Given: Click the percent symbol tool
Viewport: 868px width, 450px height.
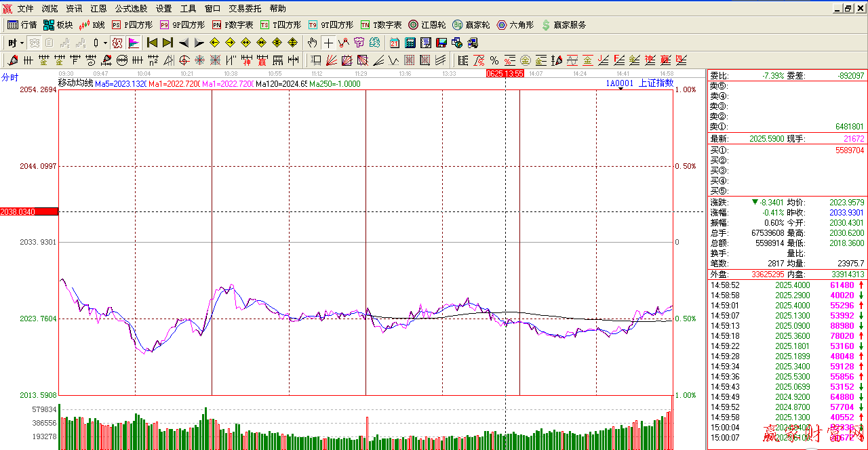Looking at the screenshot, I should tap(494, 60).
